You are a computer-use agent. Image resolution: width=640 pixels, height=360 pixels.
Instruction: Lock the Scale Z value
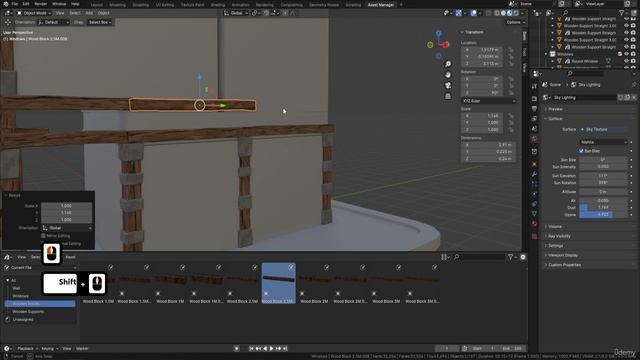(x=511, y=130)
